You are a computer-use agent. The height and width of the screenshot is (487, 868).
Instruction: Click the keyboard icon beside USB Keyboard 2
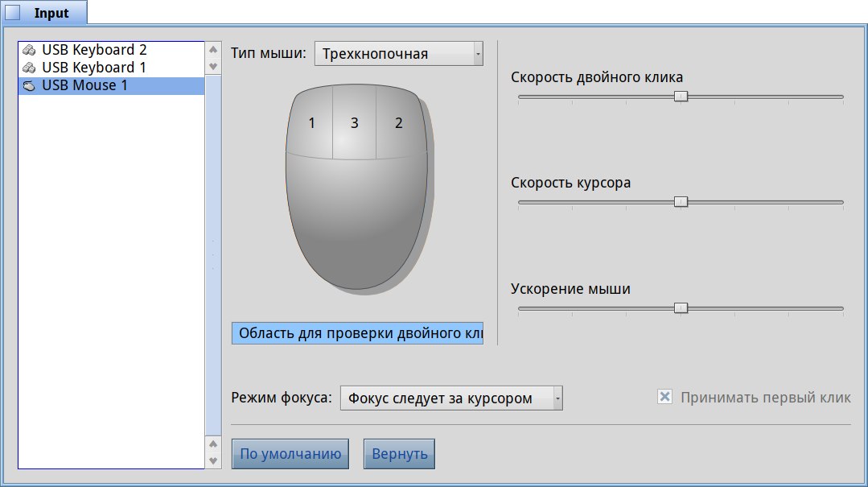click(29, 51)
